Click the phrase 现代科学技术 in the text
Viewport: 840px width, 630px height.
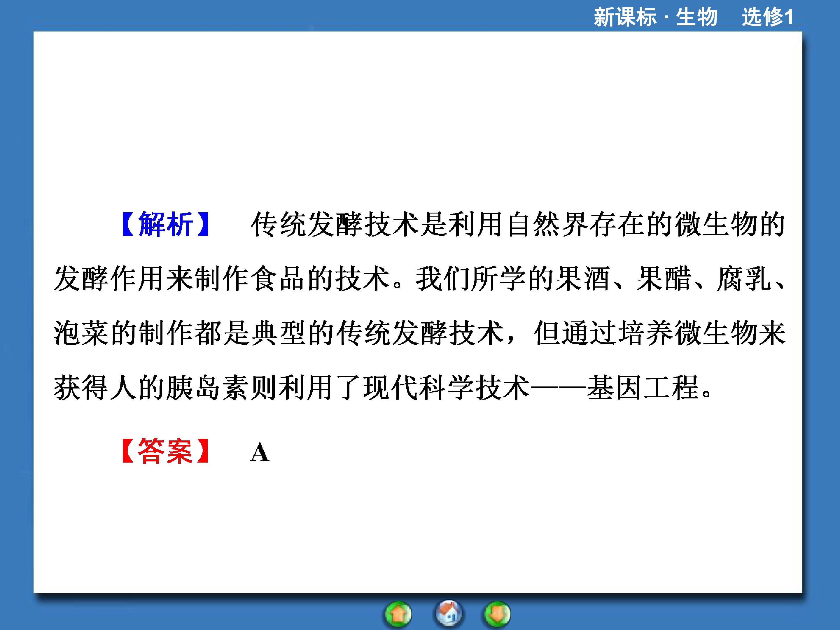(447, 388)
